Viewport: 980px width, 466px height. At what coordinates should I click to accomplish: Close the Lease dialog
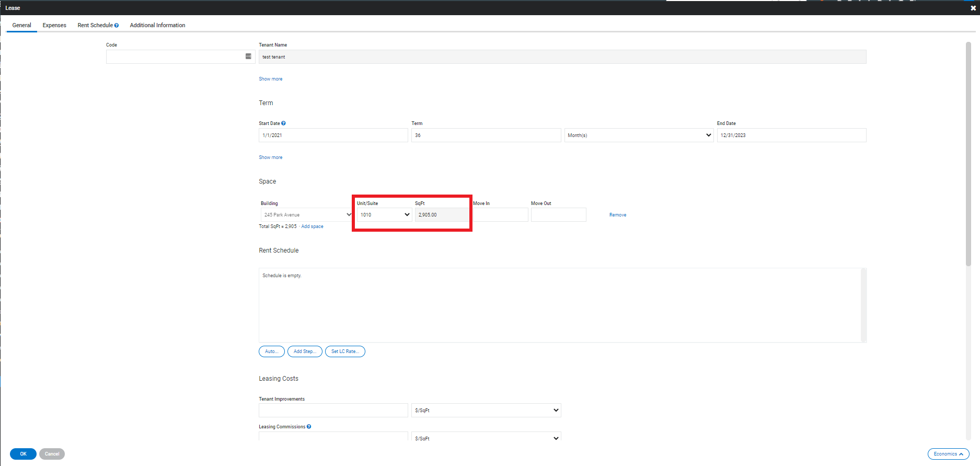coord(973,8)
